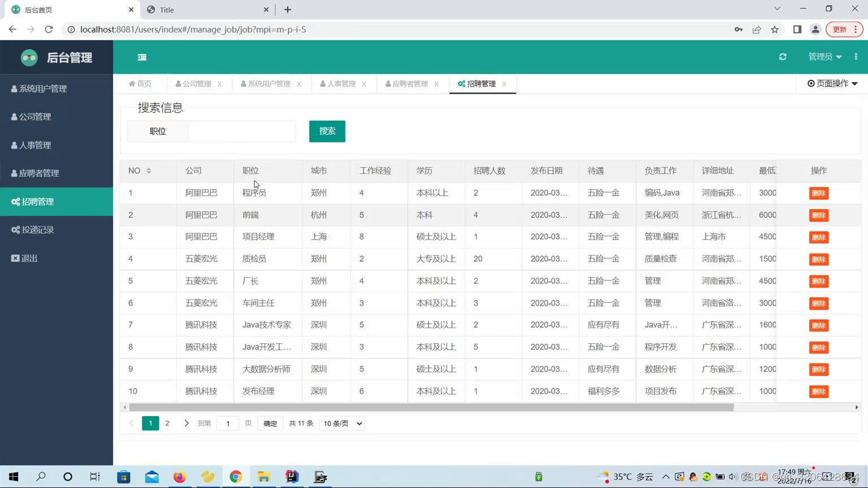Screen dimensions: 868x488
Task: Delete the 程序员 job row
Action: (x=818, y=193)
